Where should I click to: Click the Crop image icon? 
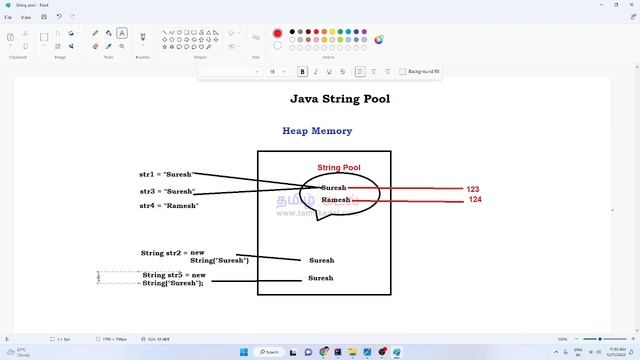58,33
